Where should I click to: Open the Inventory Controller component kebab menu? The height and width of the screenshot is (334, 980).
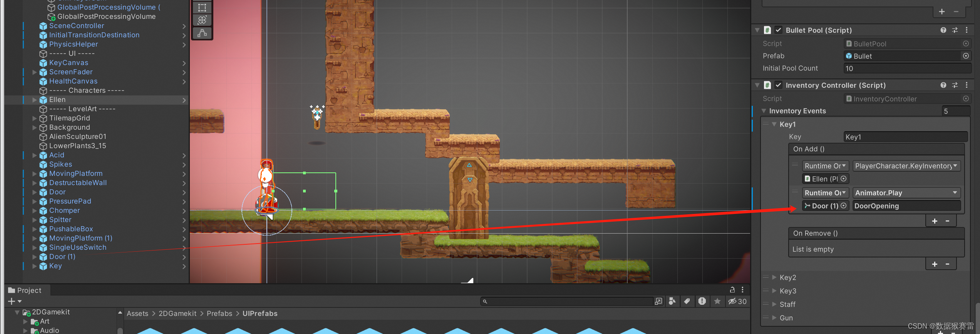tap(967, 85)
